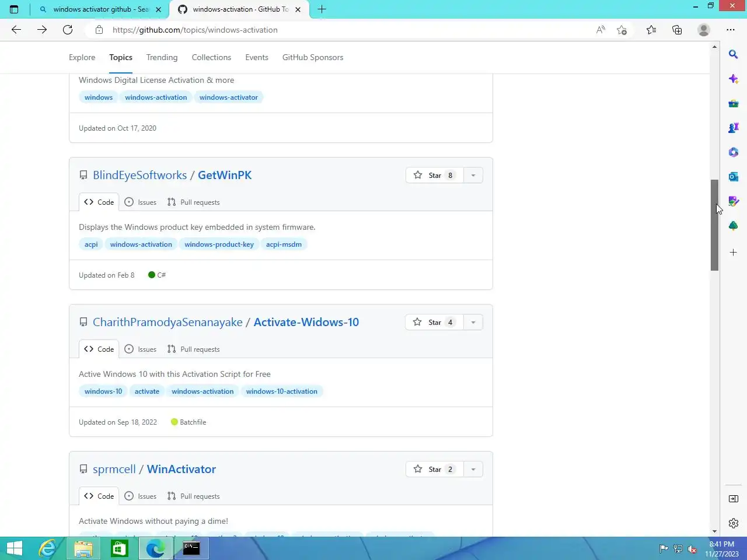Toggle sidebar layout icon near bottom

click(x=734, y=499)
